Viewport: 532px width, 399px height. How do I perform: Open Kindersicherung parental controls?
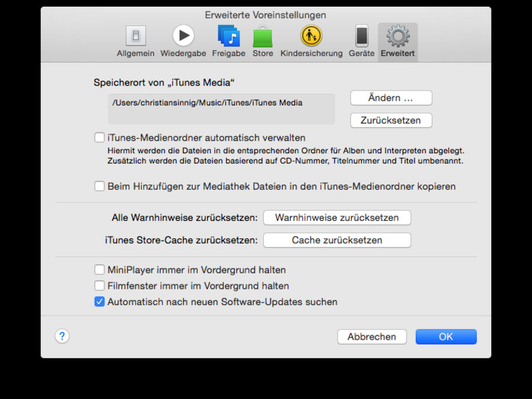(311, 41)
